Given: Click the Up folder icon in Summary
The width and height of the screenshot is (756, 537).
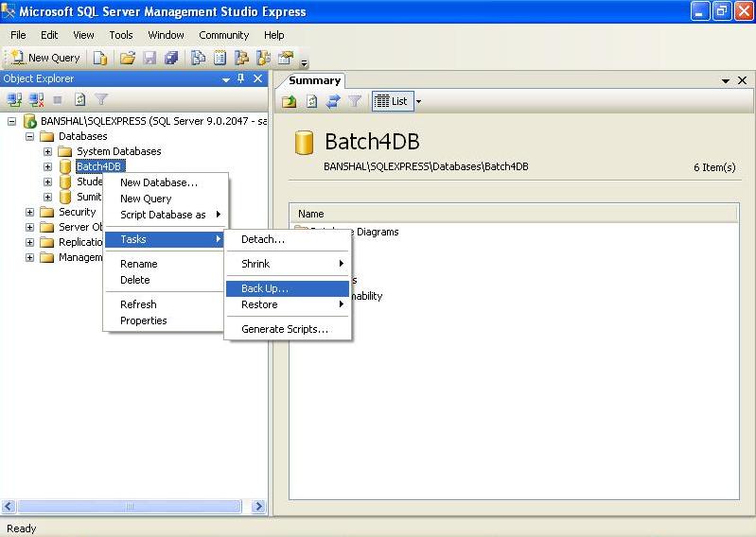Looking at the screenshot, I should [290, 101].
